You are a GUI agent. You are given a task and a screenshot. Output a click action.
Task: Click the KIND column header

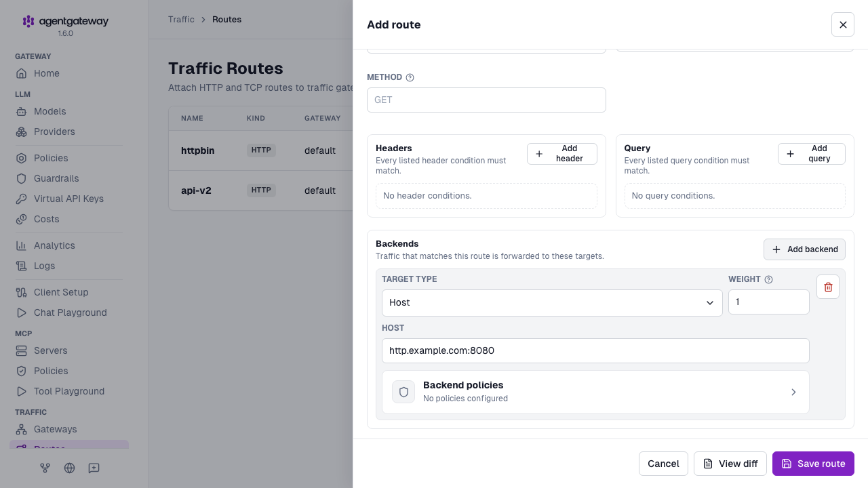pos(256,118)
